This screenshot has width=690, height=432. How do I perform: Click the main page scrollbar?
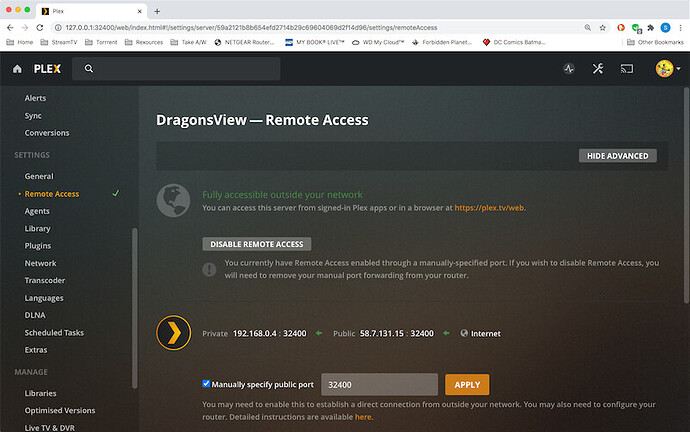(x=686, y=195)
